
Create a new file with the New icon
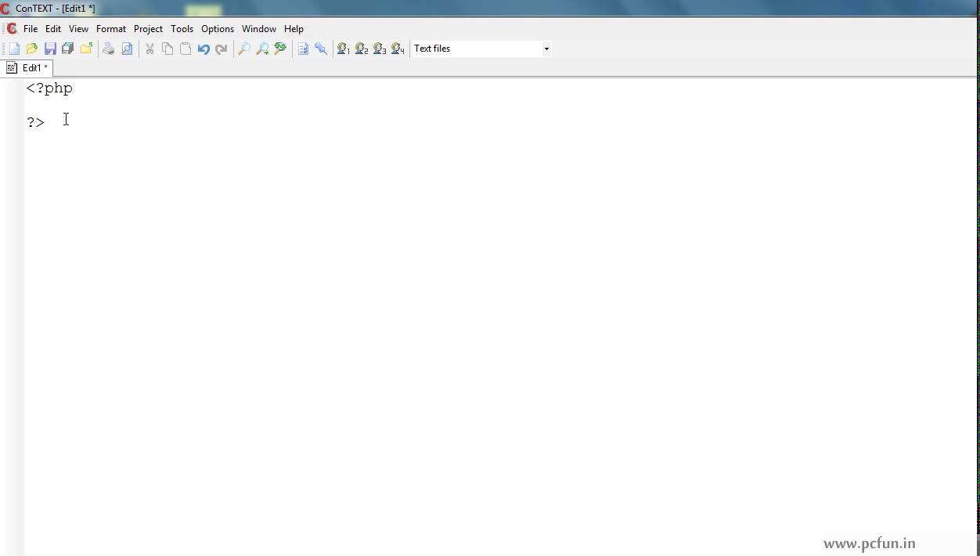tap(14, 49)
